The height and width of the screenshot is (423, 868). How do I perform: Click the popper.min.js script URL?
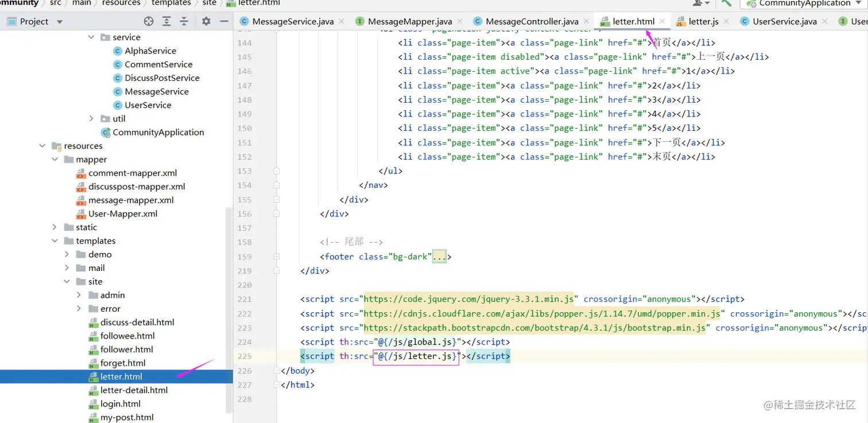coord(542,313)
